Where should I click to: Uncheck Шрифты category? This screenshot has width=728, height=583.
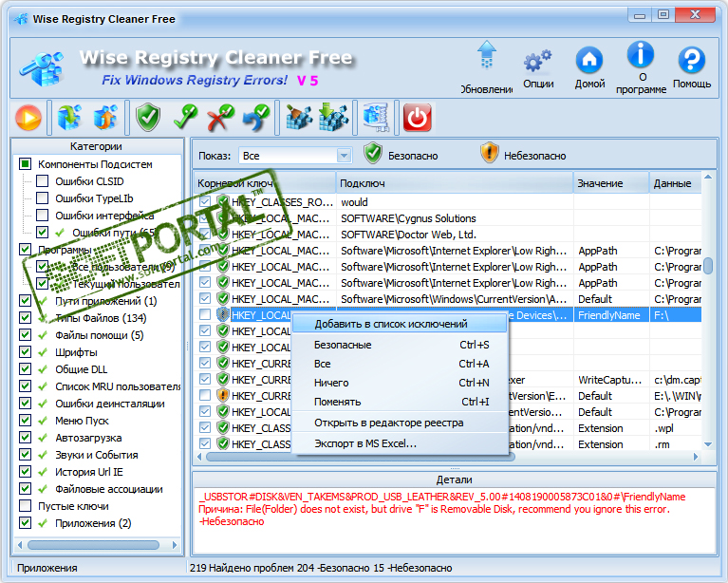coord(25,351)
